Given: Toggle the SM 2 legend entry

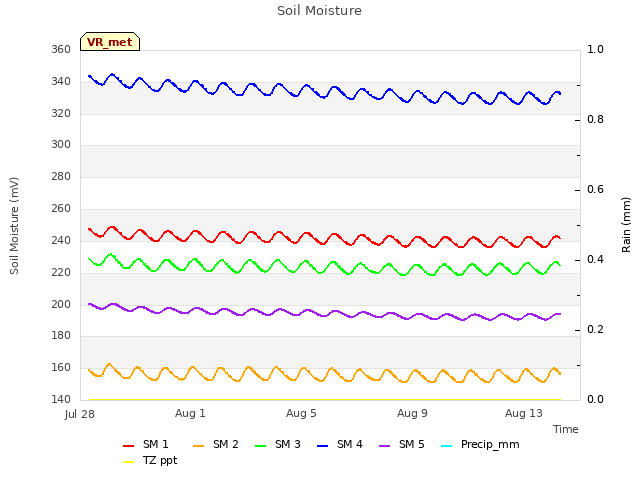Looking at the screenshot, I should [216, 444].
